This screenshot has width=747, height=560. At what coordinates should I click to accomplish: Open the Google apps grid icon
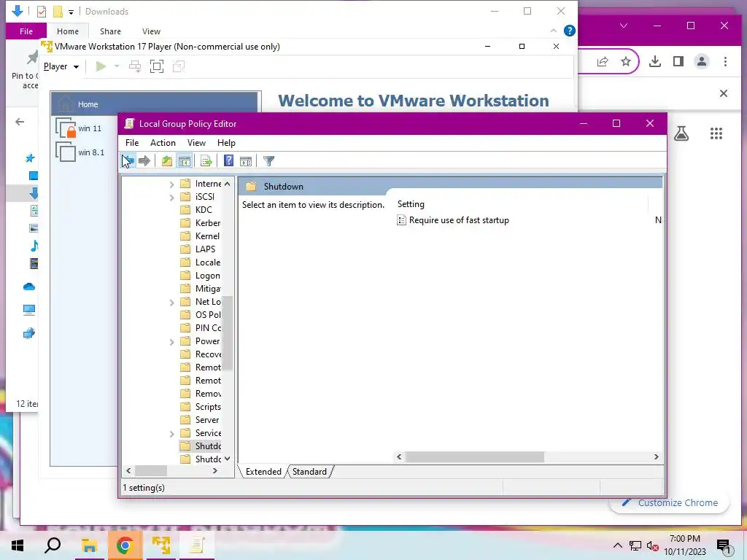click(x=716, y=133)
